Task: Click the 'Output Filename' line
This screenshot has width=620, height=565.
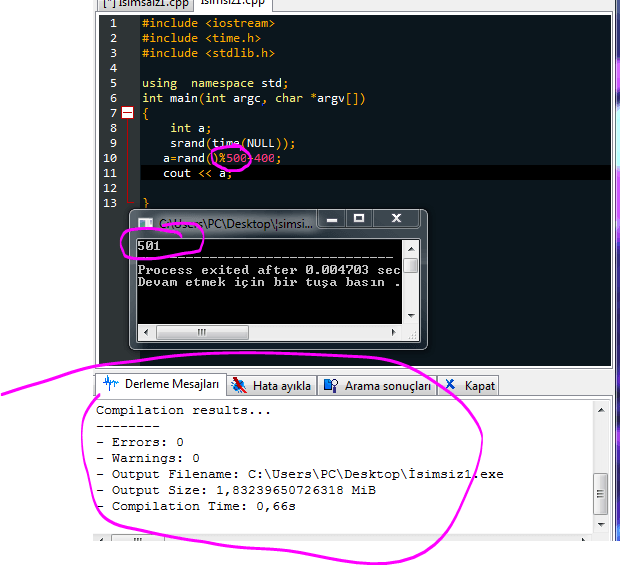Action: pos(300,474)
